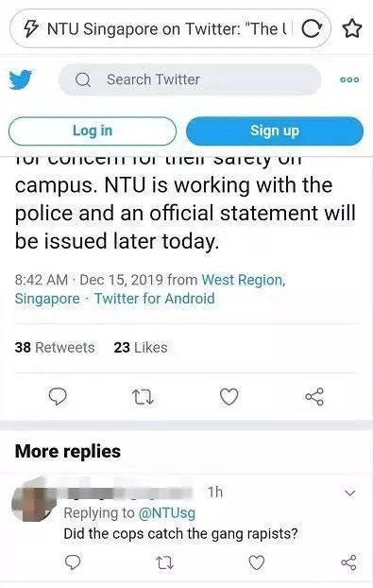Like the main tweet with heart icon
This screenshot has width=373, height=588.
229,397
